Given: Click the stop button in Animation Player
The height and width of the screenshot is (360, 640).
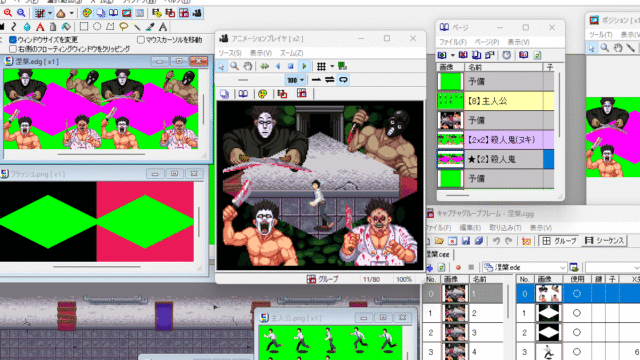Looking at the screenshot, I should pyautogui.click(x=291, y=66).
